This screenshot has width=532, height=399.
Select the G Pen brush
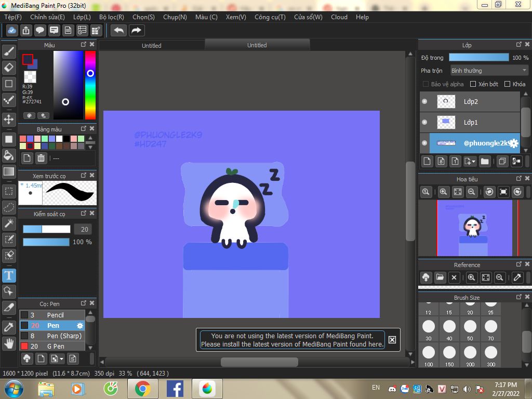click(52, 346)
